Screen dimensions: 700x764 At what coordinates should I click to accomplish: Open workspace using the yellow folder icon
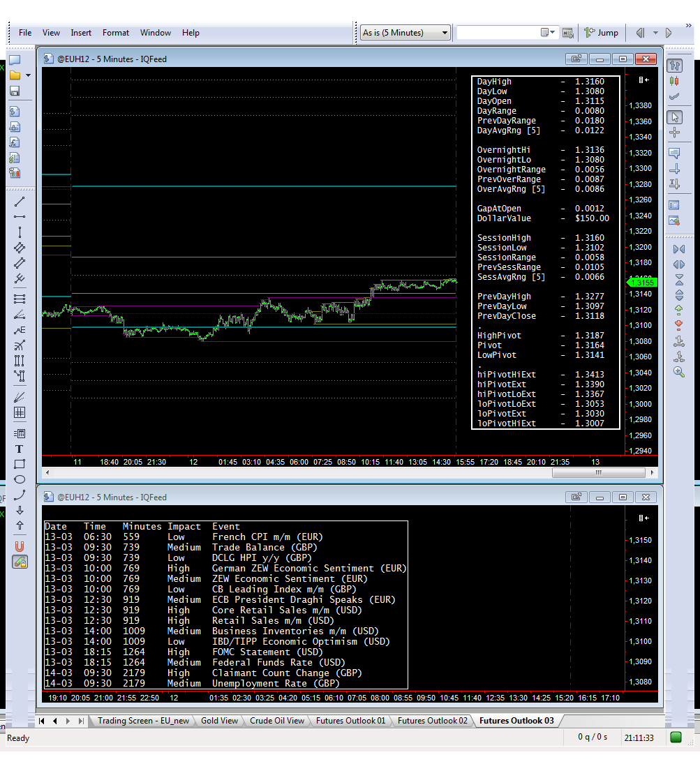click(15, 75)
